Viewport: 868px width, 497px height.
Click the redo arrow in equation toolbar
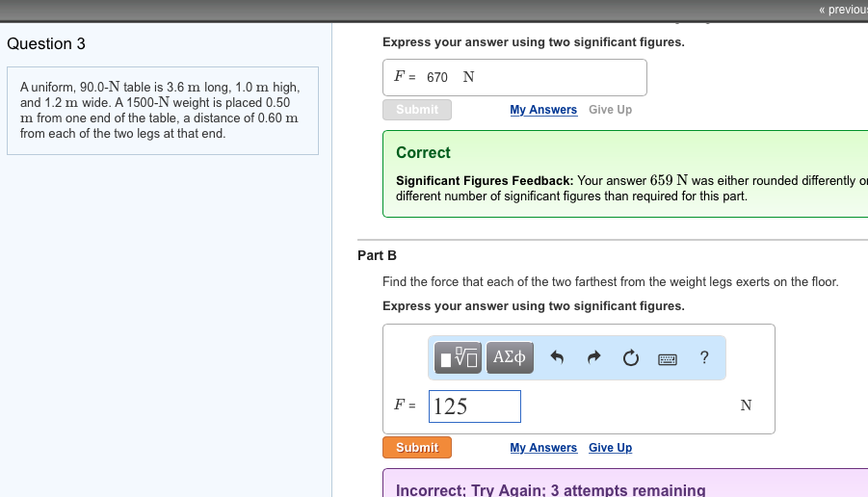(x=594, y=358)
